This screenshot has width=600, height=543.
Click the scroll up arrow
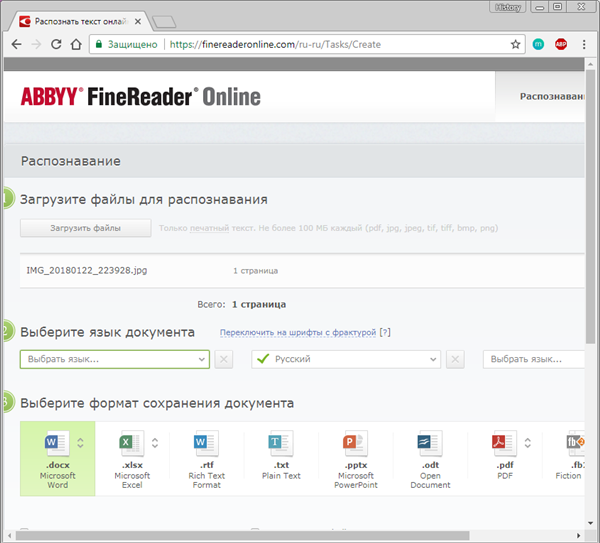coord(590,64)
